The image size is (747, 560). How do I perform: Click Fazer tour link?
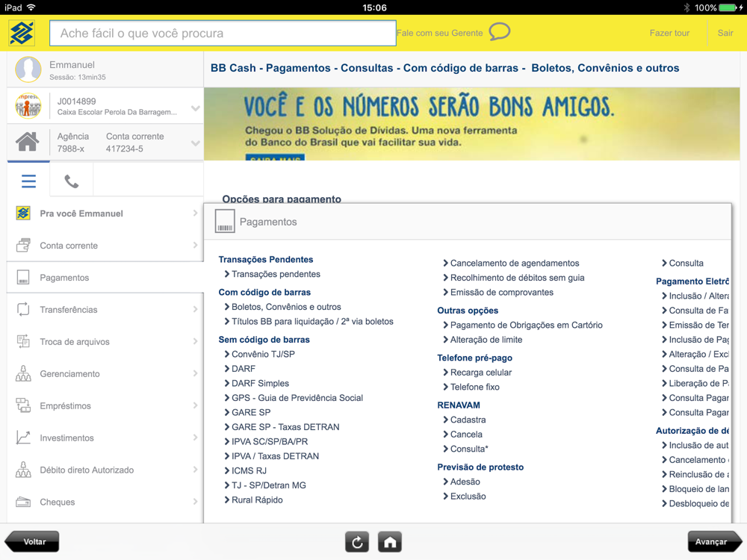(x=669, y=33)
